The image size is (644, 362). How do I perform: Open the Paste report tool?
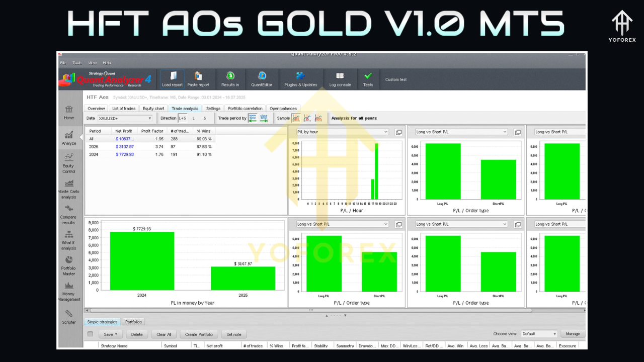coord(199,79)
